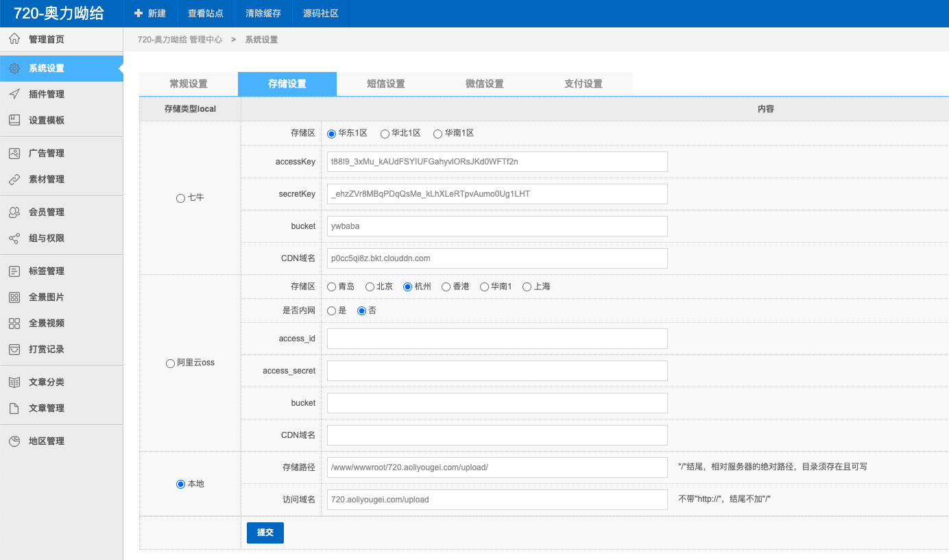Image resolution: width=949 pixels, height=560 pixels.
Task: Click the document icon beside 文章管理
Action: pyautogui.click(x=14, y=409)
